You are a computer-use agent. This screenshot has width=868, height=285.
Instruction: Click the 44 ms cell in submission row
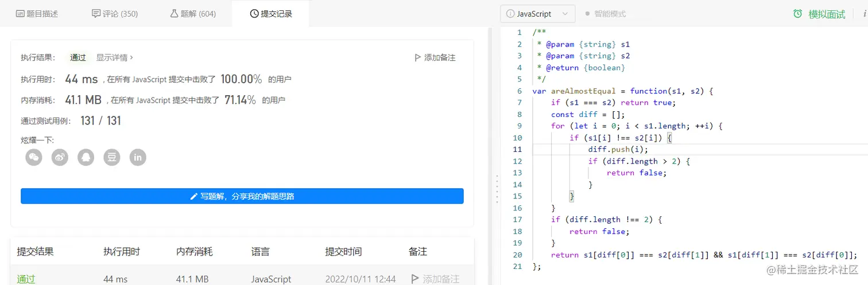click(x=115, y=279)
